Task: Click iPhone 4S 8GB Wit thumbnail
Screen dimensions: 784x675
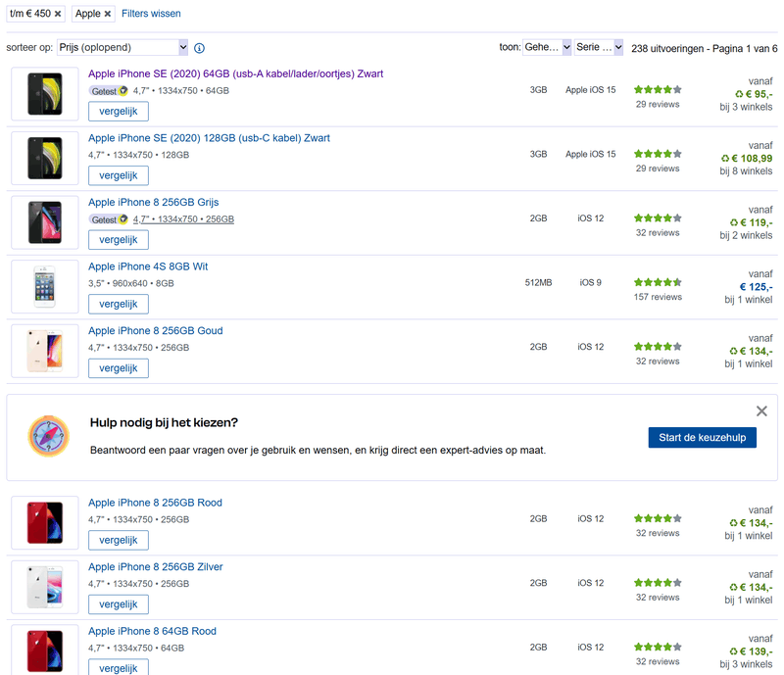Action: pos(45,286)
